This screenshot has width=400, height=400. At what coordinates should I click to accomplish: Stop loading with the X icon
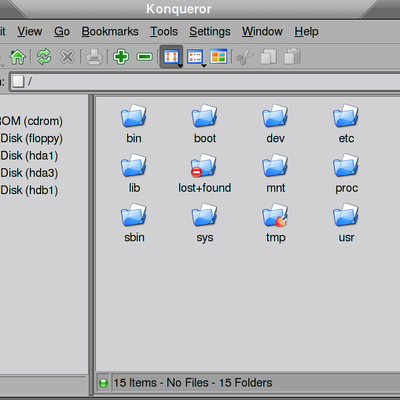click(67, 57)
